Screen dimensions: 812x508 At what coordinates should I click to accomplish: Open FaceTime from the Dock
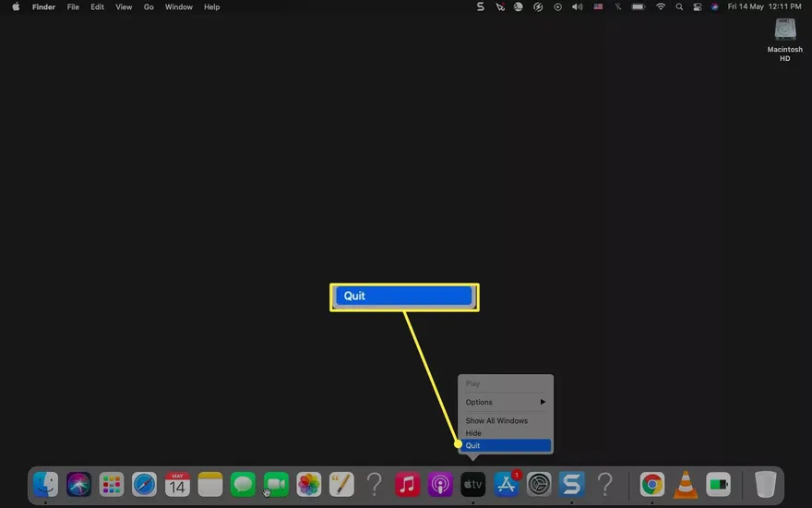(x=276, y=484)
